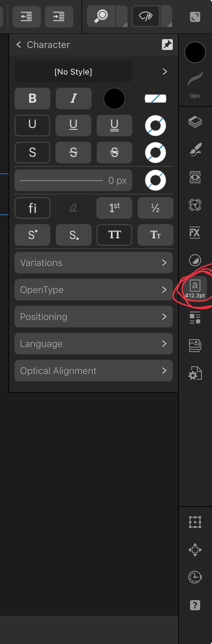Go back from Character panel
212x644 pixels.
[x=19, y=45]
